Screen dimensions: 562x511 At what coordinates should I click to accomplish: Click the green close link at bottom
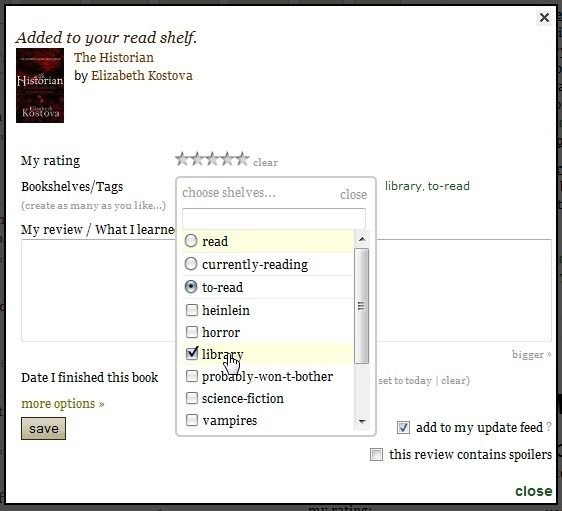(x=534, y=491)
